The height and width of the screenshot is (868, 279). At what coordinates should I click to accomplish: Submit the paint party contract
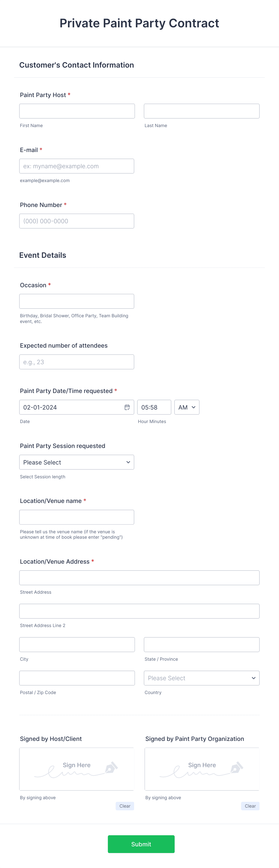coord(141,844)
